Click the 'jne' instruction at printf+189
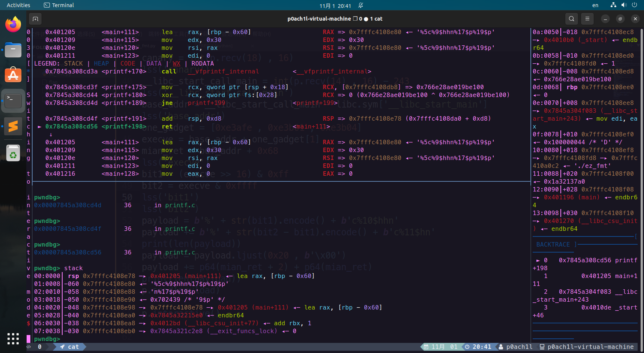 point(167,103)
